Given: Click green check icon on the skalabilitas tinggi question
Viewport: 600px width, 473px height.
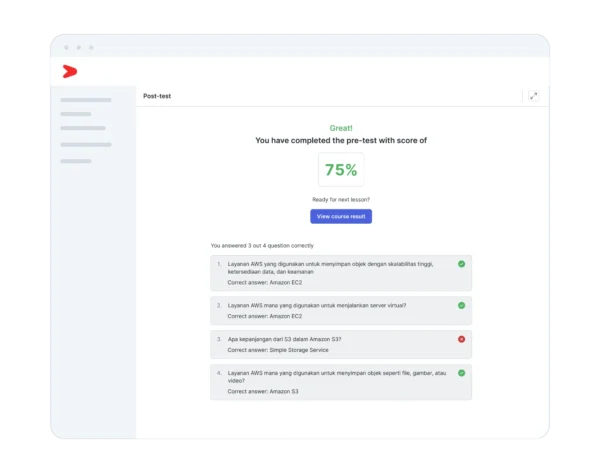Looking at the screenshot, I should 461,264.
